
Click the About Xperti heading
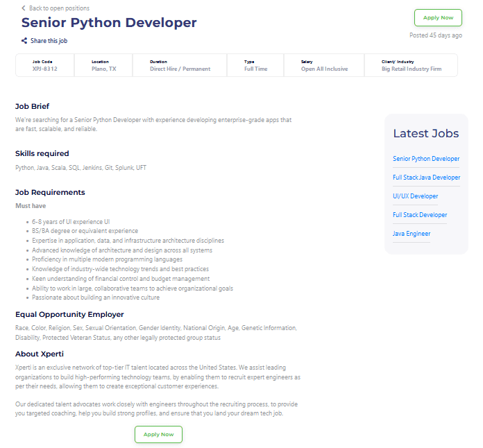[40, 354]
